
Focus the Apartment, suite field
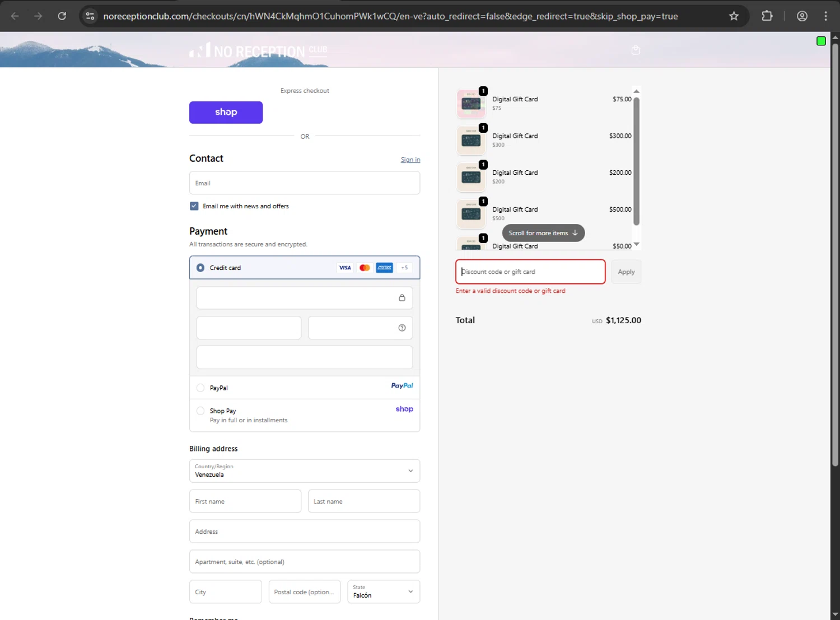tap(305, 562)
